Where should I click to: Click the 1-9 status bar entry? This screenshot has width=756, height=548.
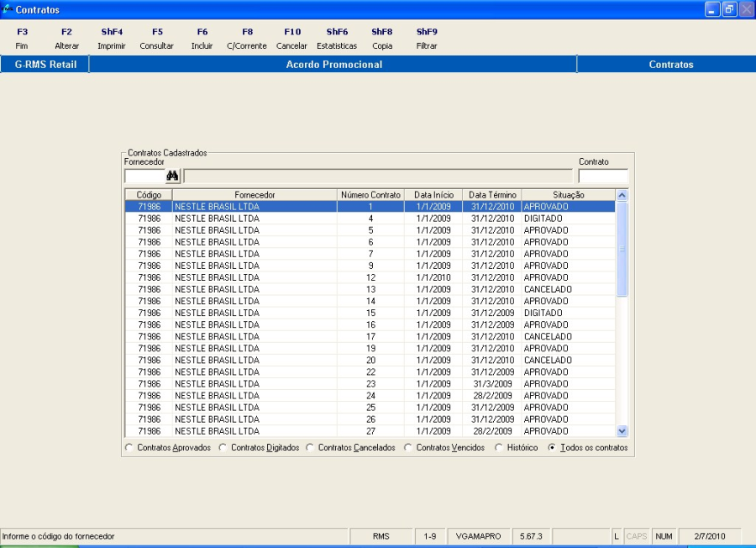coord(430,536)
